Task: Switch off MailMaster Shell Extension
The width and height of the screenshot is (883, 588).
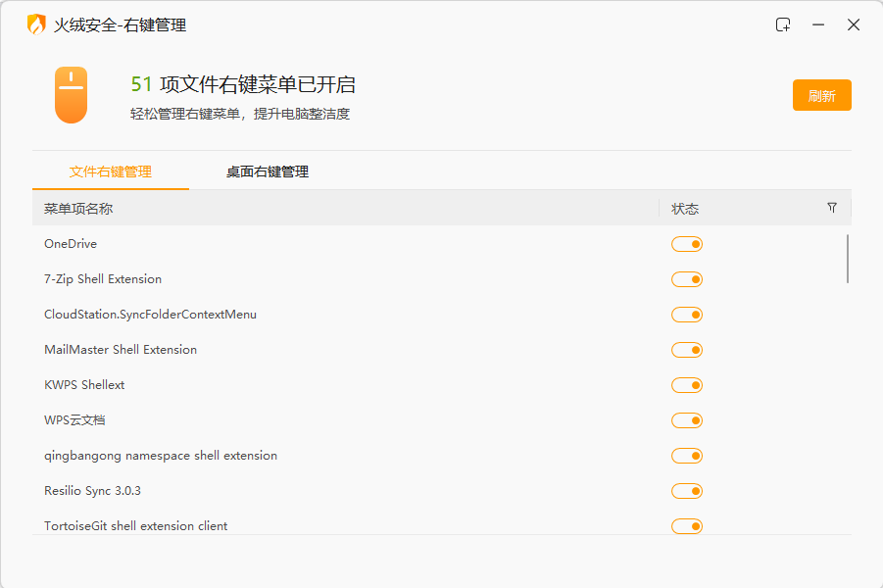Action: coord(686,350)
